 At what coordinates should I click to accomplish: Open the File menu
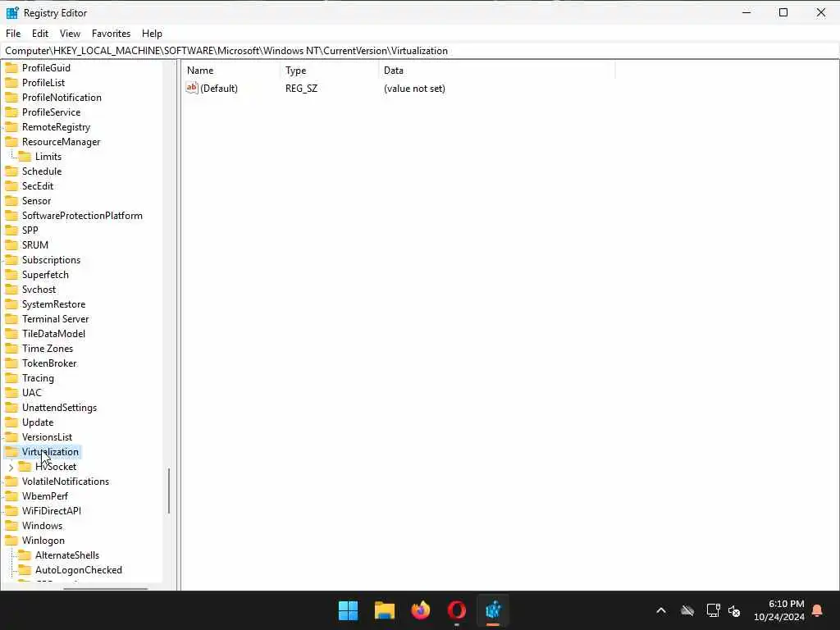(13, 33)
